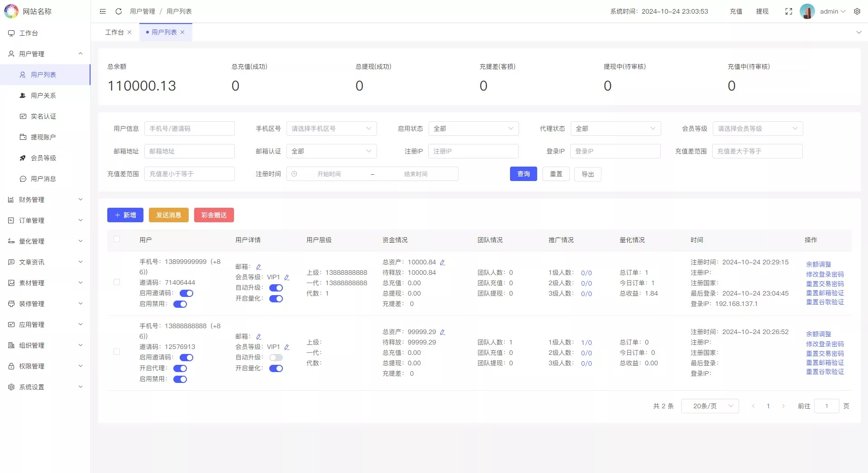Open the 20条/页 page size selector
The height and width of the screenshot is (473, 868).
[x=709, y=406]
